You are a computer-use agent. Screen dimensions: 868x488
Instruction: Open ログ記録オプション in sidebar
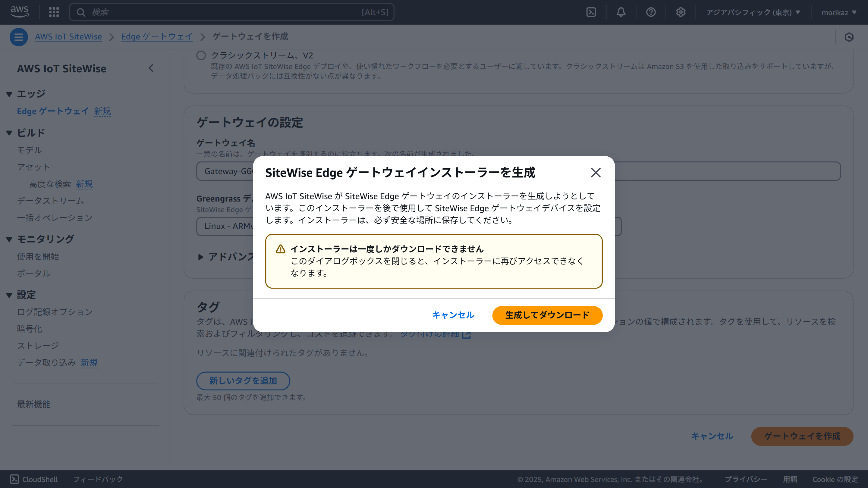[55, 312]
